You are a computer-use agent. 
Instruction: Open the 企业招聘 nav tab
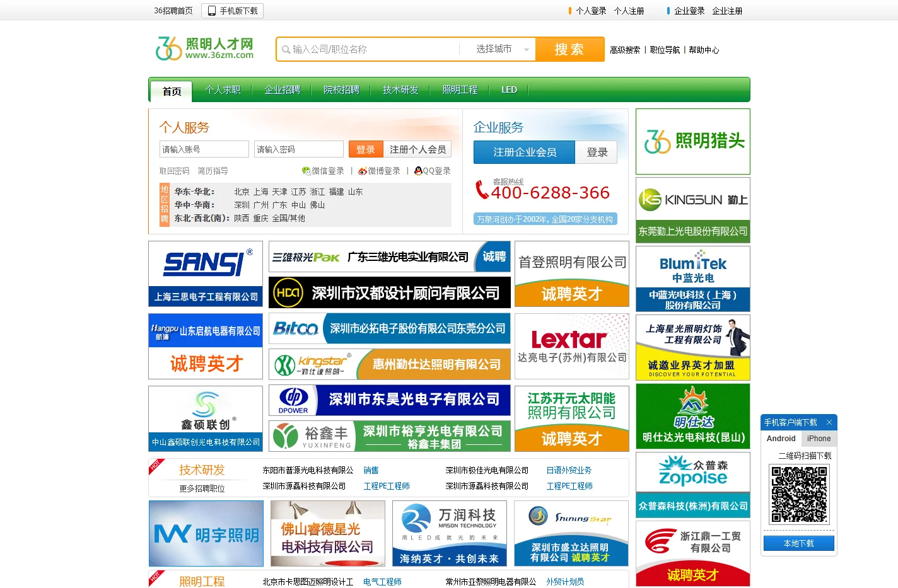click(282, 90)
